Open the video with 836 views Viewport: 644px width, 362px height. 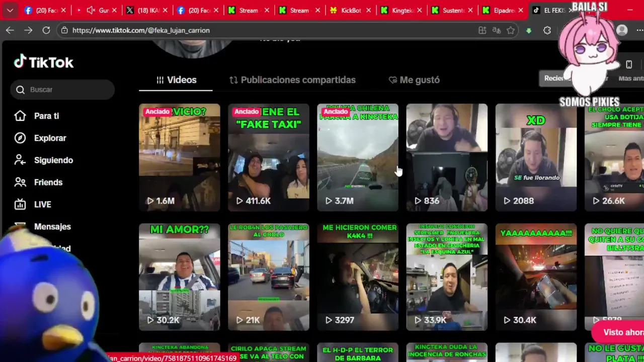tap(447, 157)
